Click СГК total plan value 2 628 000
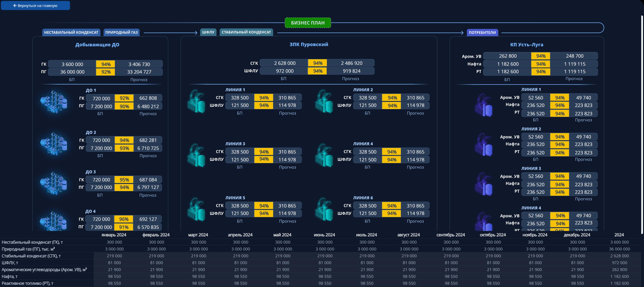 285,63
